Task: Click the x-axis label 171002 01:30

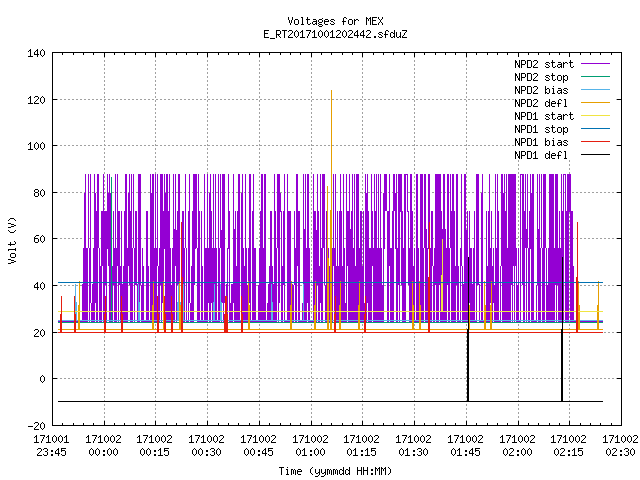Action: 413,446
